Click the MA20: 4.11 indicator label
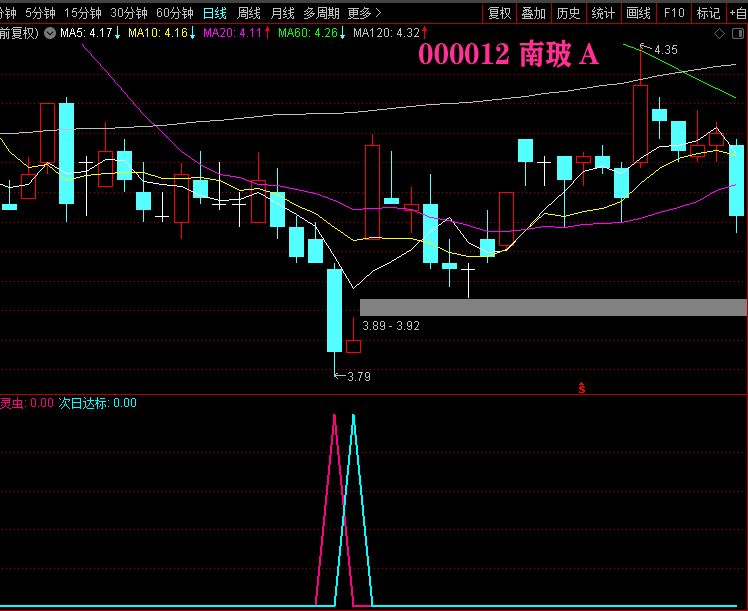The image size is (748, 611). [232, 33]
